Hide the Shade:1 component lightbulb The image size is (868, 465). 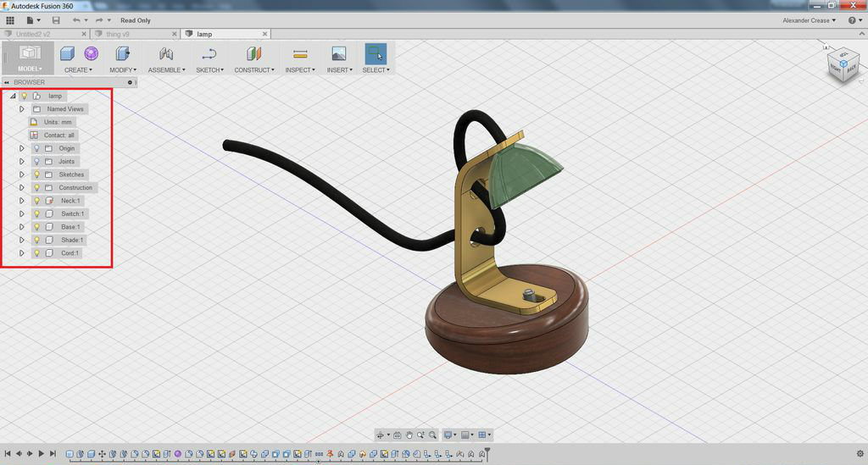pyautogui.click(x=37, y=240)
